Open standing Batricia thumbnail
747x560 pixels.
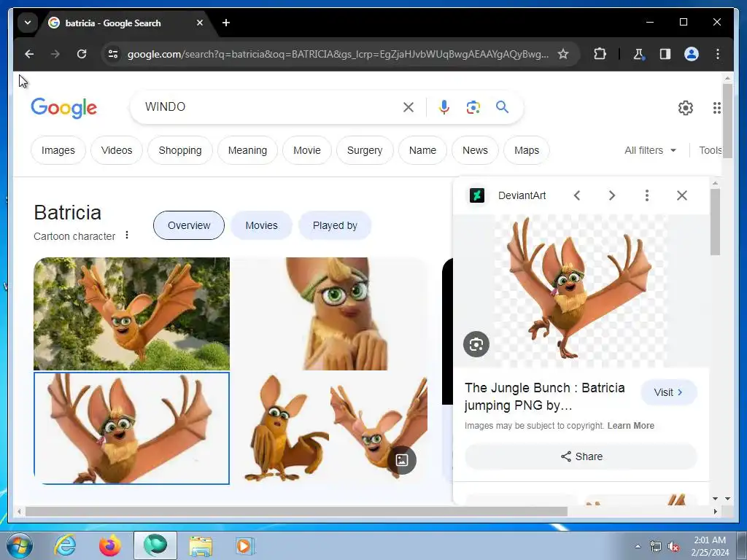(x=280, y=429)
